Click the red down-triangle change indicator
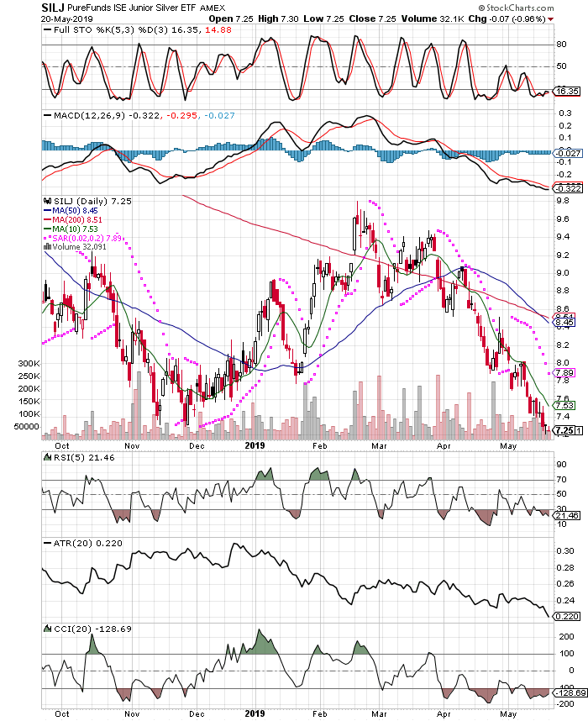Image resolution: width=588 pixels, height=721 pixels. (551, 19)
